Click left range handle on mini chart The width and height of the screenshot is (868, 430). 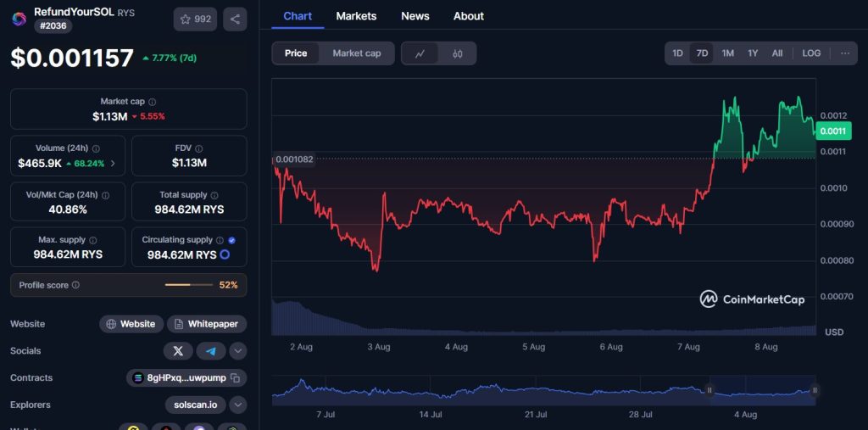pos(709,390)
